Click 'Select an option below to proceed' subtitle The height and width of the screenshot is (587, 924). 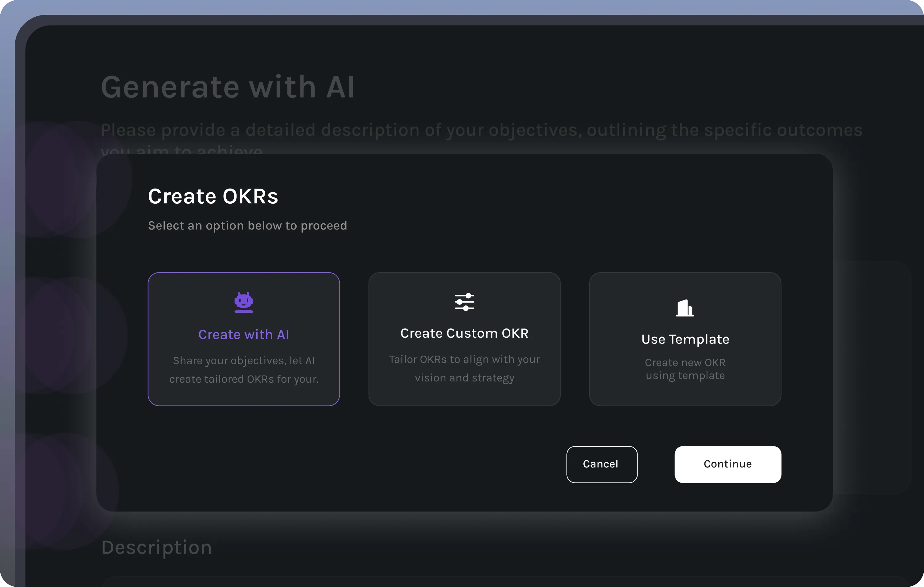(248, 226)
